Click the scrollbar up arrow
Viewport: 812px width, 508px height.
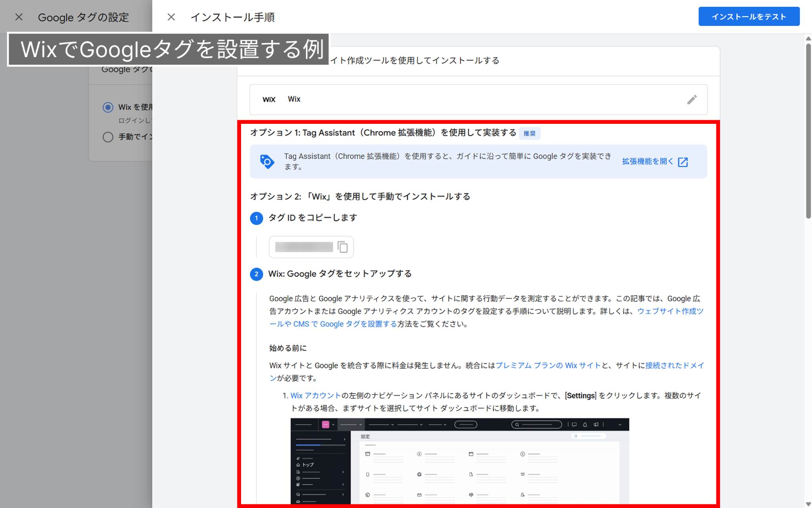[808, 38]
